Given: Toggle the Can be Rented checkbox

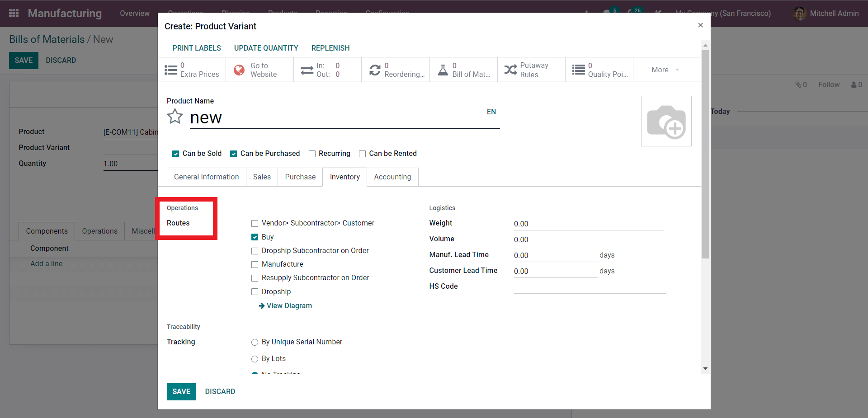Looking at the screenshot, I should coord(362,154).
